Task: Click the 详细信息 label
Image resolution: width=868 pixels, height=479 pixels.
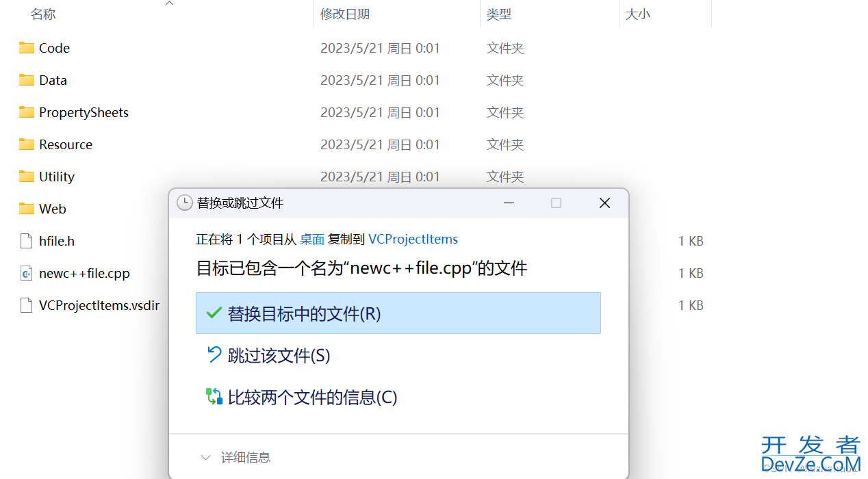Action: (246, 457)
